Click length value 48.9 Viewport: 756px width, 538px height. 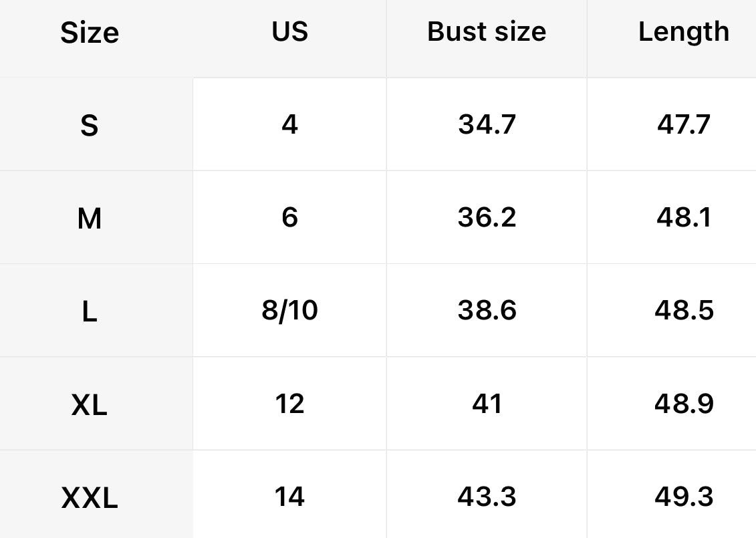coord(683,404)
